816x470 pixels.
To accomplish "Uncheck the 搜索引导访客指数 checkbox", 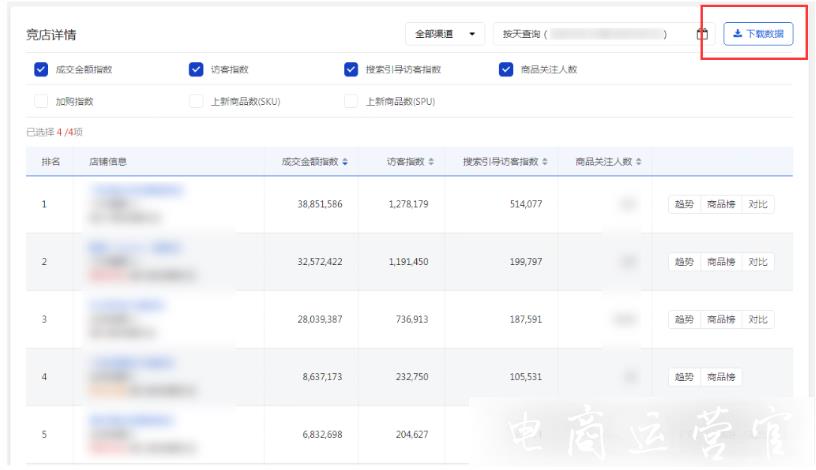I will point(350,70).
